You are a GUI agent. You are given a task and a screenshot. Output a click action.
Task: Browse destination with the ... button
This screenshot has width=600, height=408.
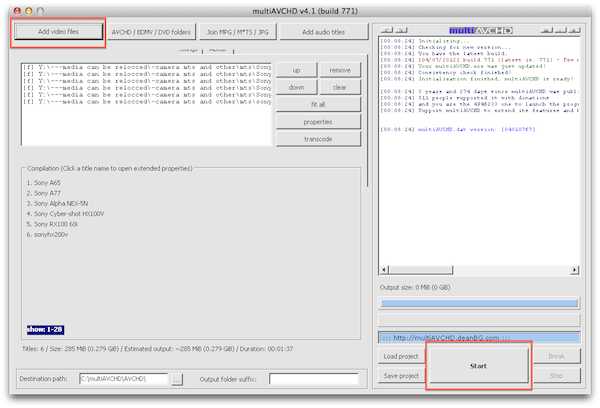tap(177, 379)
